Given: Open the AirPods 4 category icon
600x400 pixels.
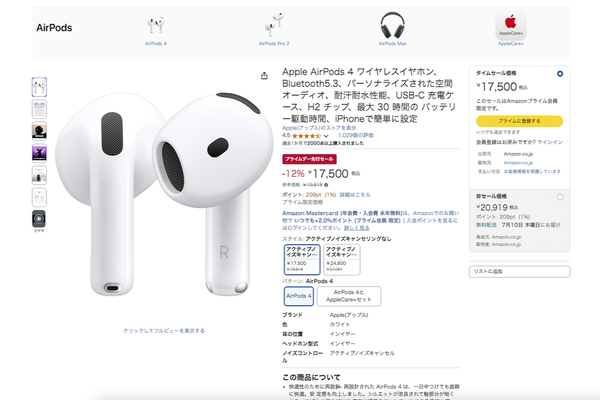Looking at the screenshot, I should [156, 25].
